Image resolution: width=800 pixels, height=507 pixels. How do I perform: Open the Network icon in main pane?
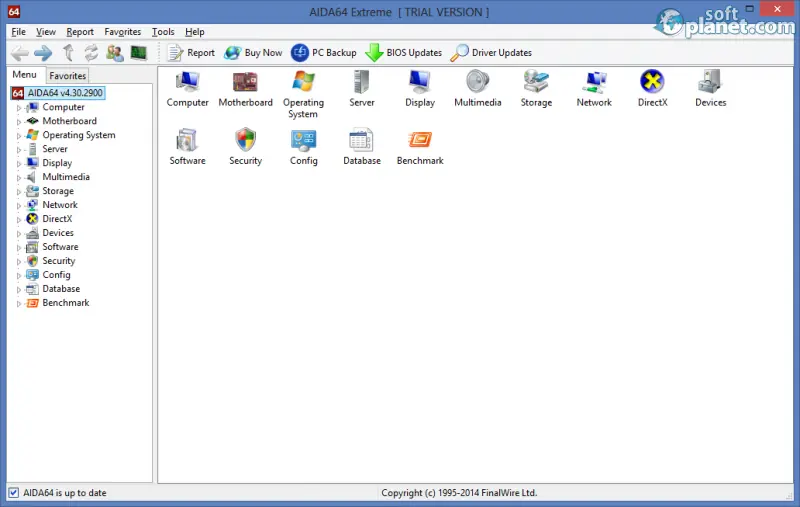594,82
